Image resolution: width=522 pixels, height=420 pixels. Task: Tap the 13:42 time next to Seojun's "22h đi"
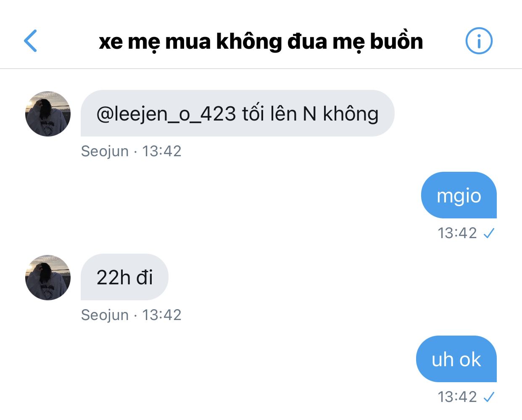click(162, 315)
